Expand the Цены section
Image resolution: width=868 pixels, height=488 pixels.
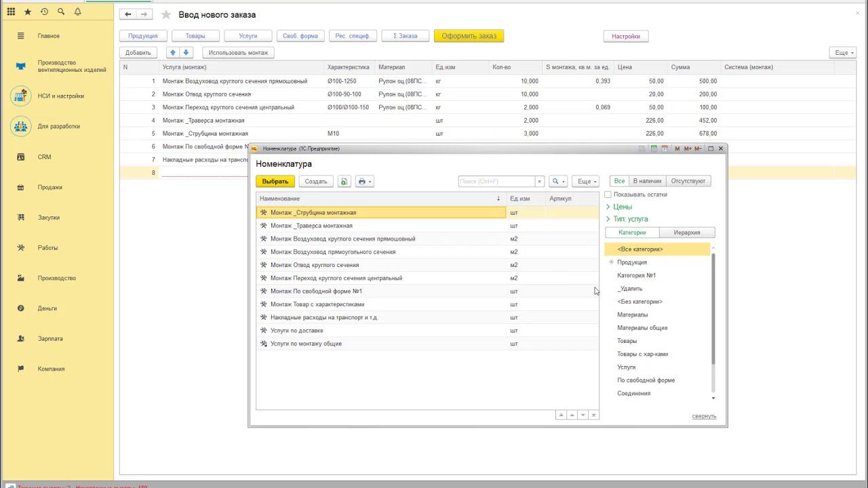(x=622, y=207)
